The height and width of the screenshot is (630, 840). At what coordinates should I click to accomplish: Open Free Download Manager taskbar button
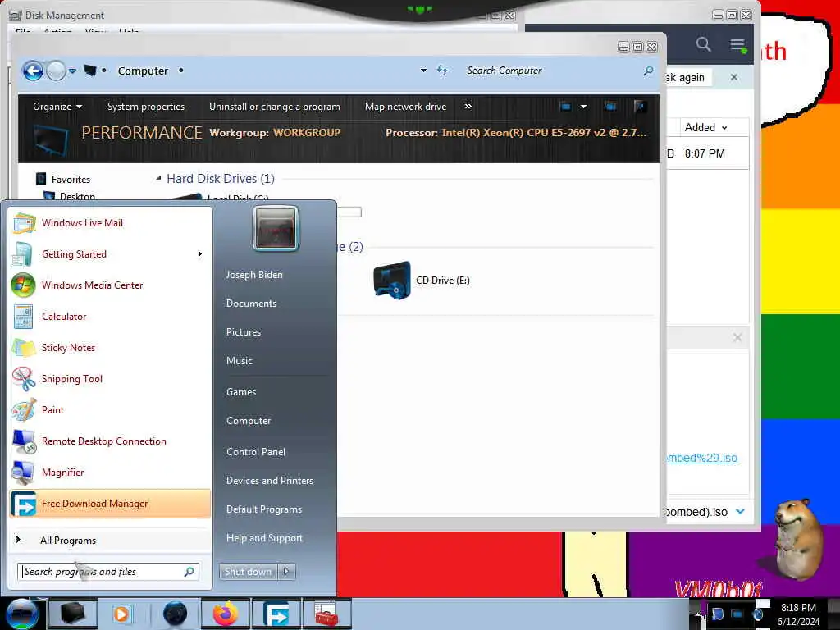pos(276,614)
